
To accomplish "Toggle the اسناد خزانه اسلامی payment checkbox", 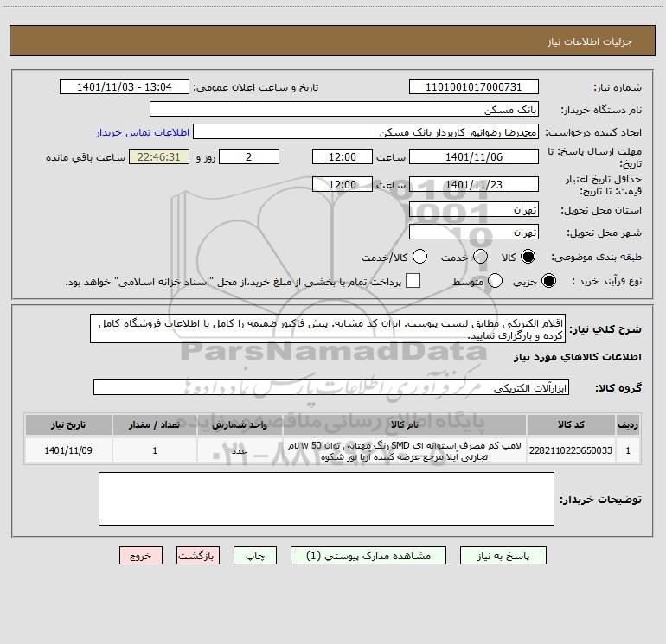I will [413, 281].
